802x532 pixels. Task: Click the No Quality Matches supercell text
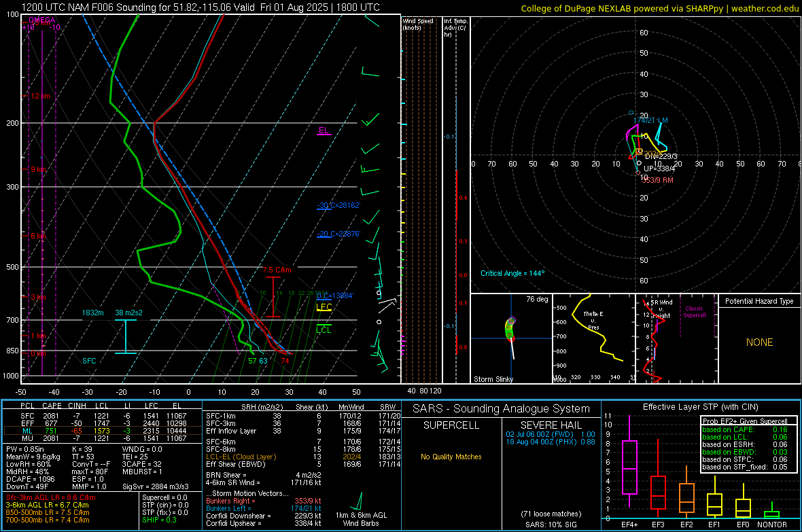(451, 457)
